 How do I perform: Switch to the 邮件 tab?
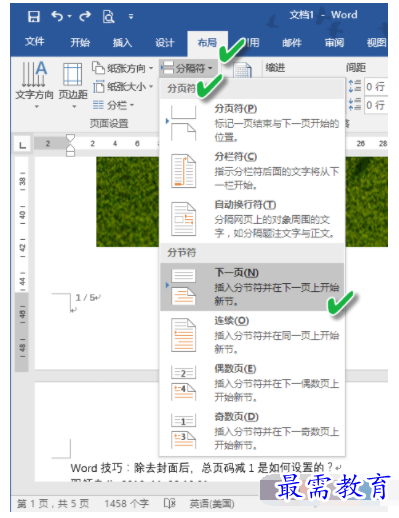coord(292,42)
